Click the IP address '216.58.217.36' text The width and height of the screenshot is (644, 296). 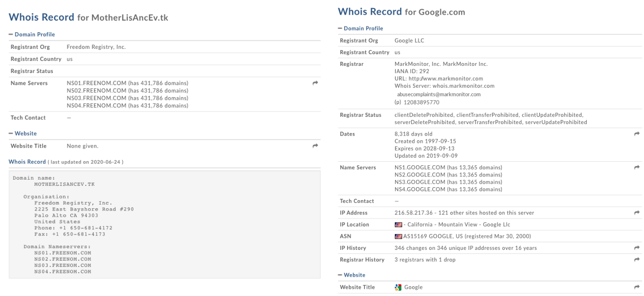413,213
